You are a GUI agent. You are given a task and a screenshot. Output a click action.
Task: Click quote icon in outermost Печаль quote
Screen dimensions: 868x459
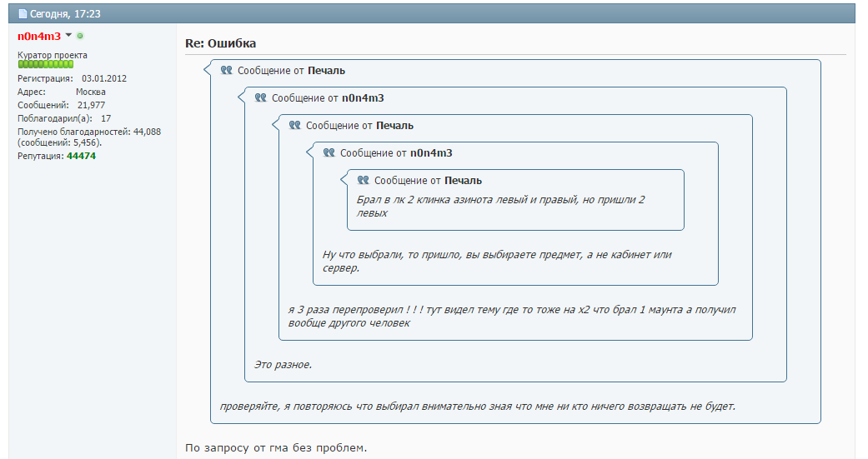226,71
